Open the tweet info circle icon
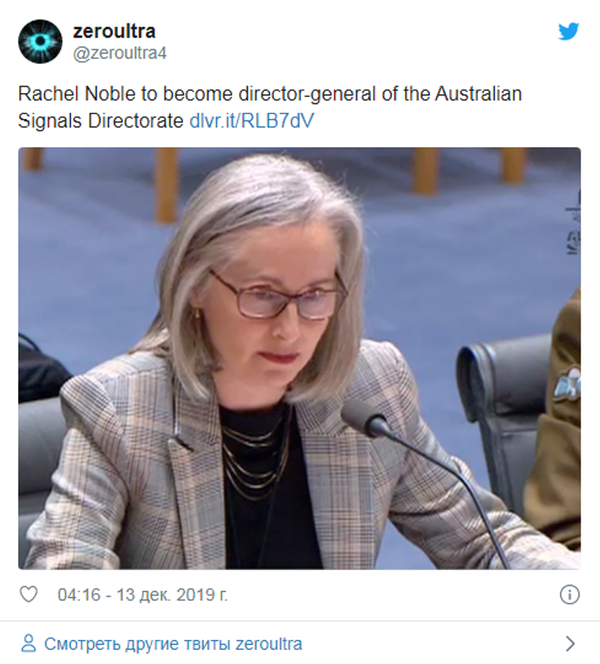Screen dimensions: 600x664 click(570, 595)
